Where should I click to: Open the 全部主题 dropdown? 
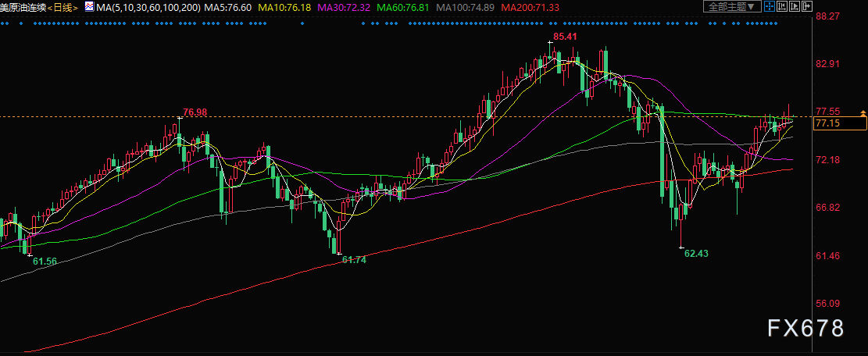[732, 6]
